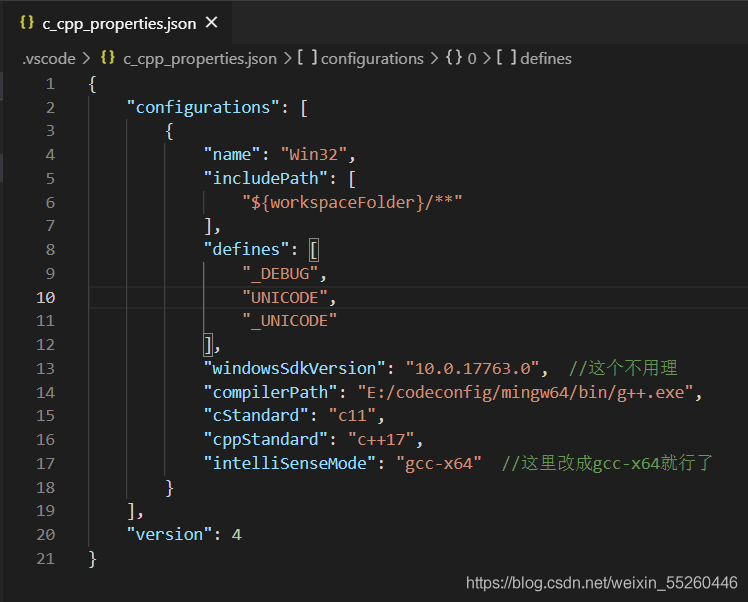This screenshot has width=748, height=602.
Task: Click highlighted closing bracket on line 12
Action: click(x=208, y=344)
